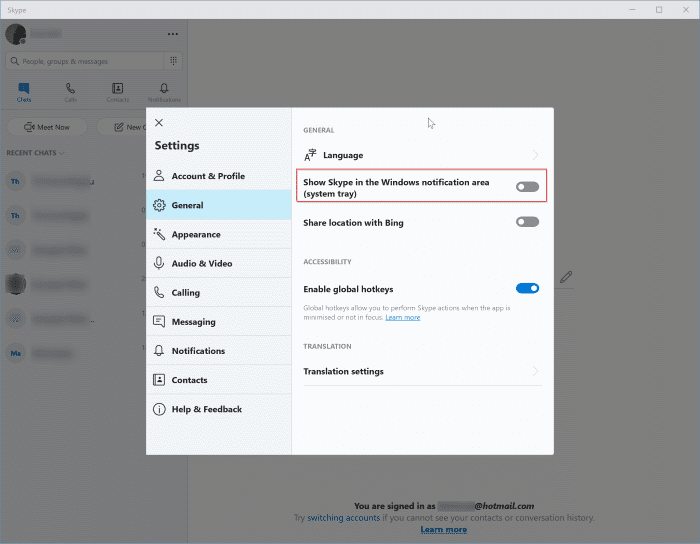Image resolution: width=700 pixels, height=544 pixels.
Task: Open the Notifications tab in main window
Action: point(164,92)
